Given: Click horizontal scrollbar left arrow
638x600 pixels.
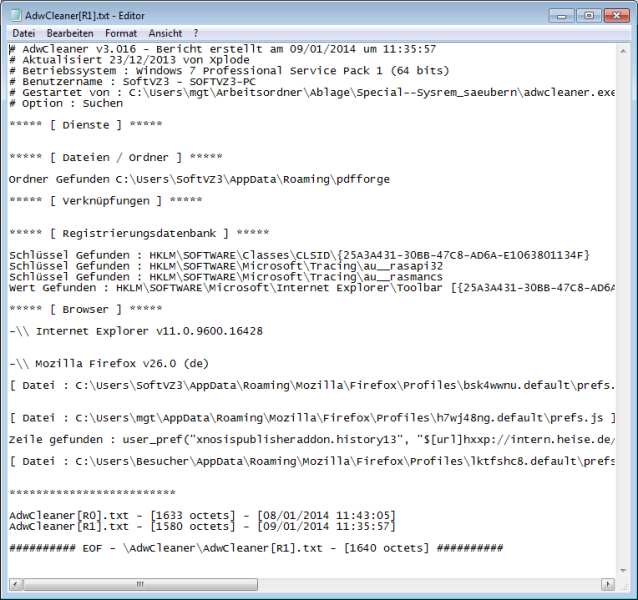Looking at the screenshot, I should (15, 585).
